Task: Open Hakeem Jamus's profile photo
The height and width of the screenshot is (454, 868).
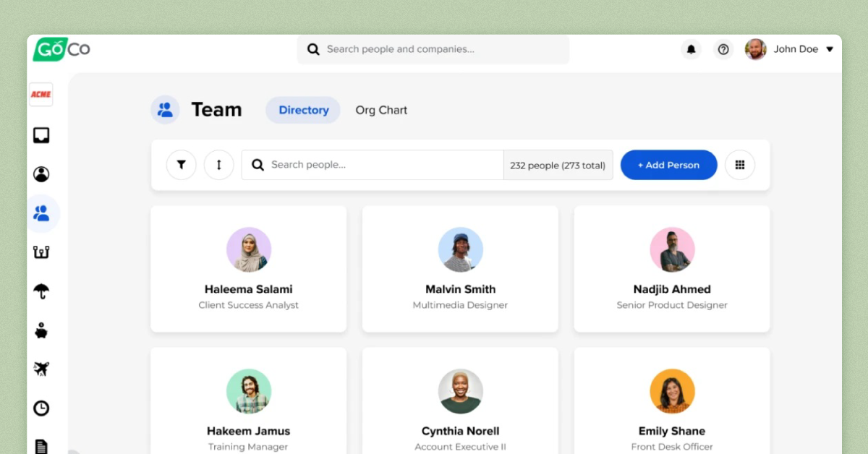Action: (x=249, y=392)
